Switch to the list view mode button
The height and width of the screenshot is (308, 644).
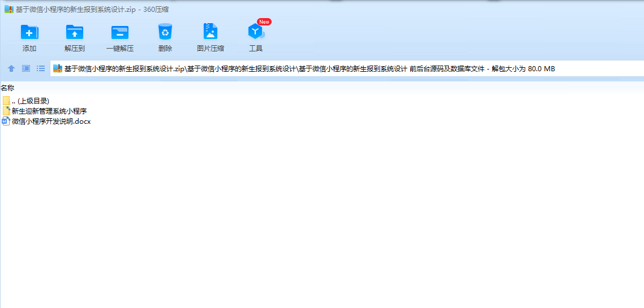click(x=41, y=68)
